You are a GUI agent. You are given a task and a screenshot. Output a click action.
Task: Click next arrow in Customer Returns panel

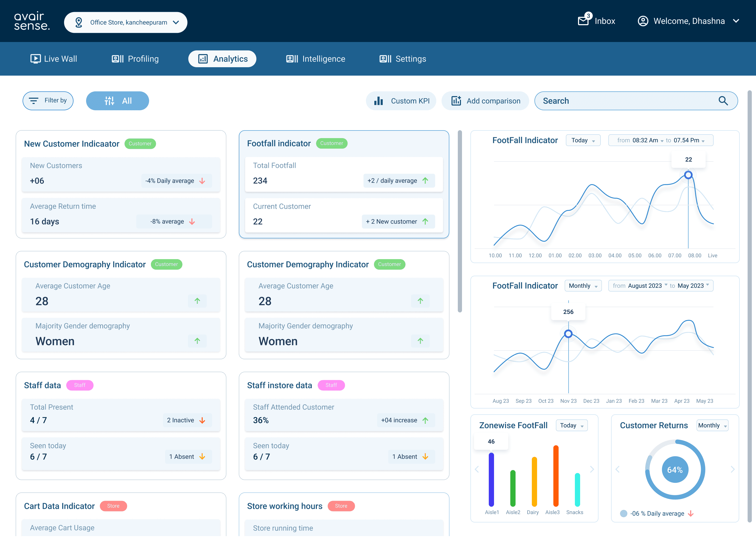732,469
